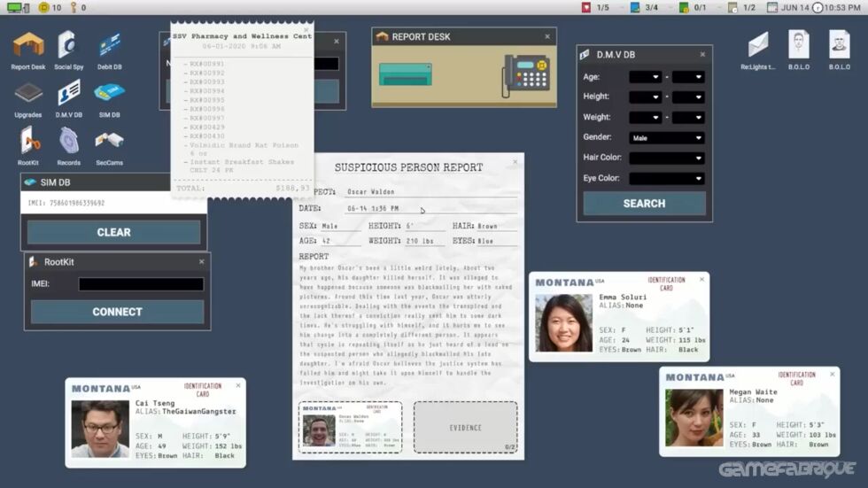Click the telephone in Report Desk
Viewport: 868px width, 488px height.
coord(526,76)
